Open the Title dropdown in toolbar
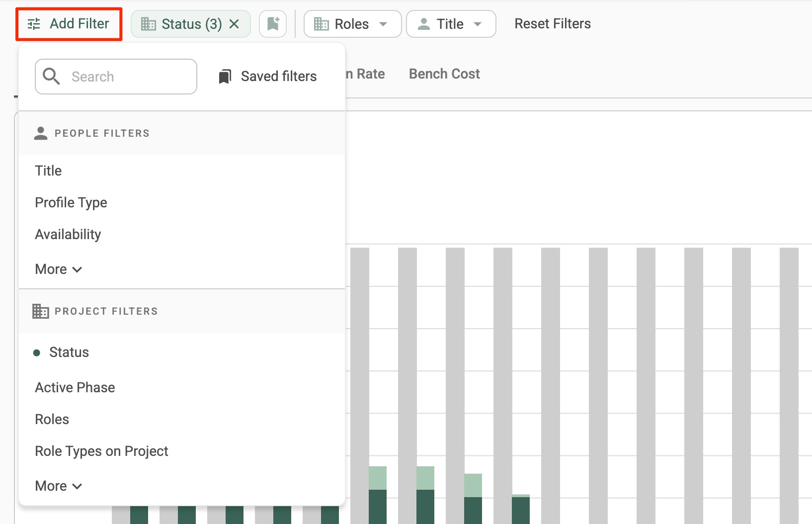812x524 pixels. [451, 24]
